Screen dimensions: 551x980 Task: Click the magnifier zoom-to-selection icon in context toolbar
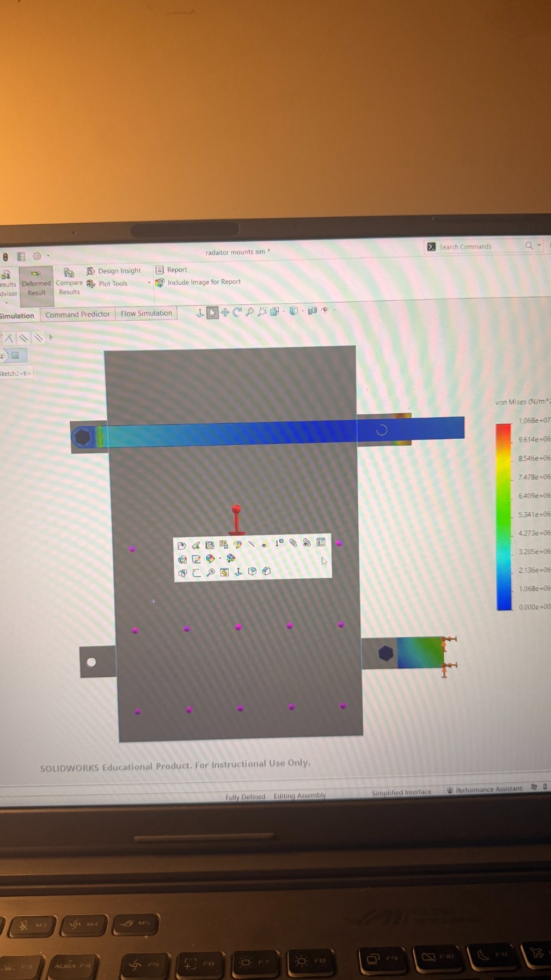tap(211, 572)
